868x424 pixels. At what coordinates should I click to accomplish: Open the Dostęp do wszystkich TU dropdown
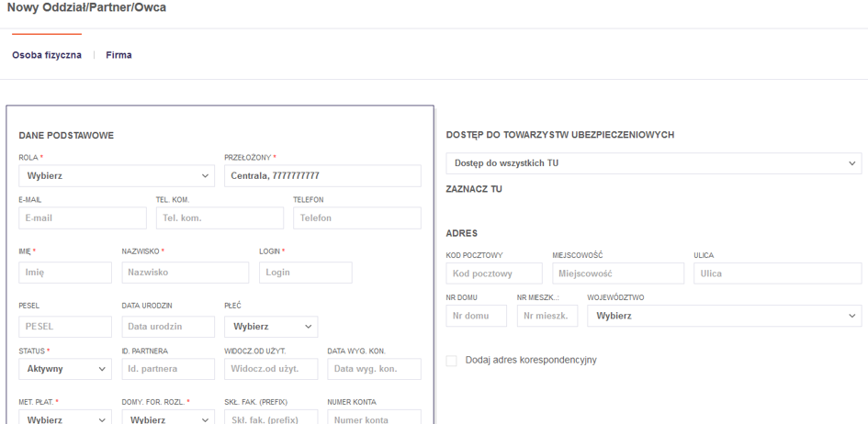point(654,163)
